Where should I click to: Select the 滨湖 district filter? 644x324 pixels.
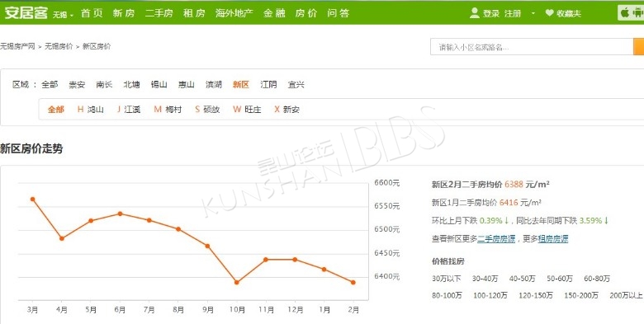point(214,84)
